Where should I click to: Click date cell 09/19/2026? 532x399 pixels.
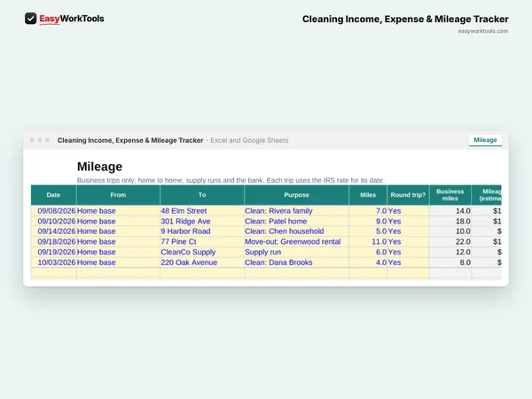tap(53, 252)
